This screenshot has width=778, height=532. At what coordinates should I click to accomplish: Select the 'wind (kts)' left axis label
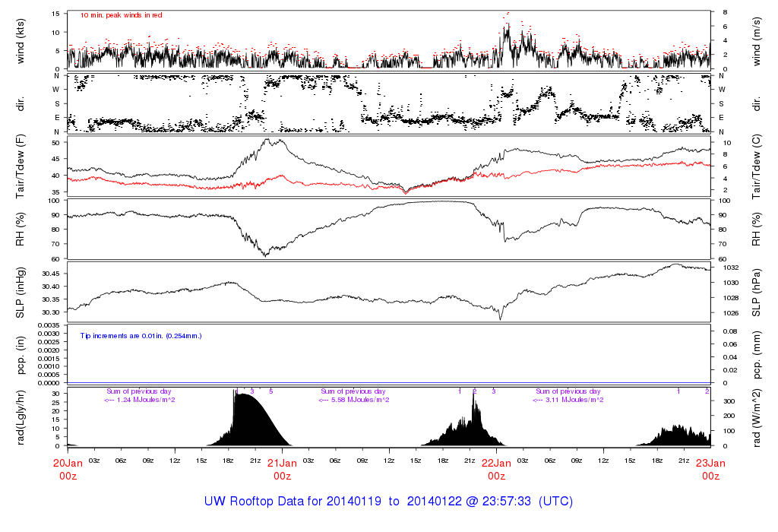21,40
